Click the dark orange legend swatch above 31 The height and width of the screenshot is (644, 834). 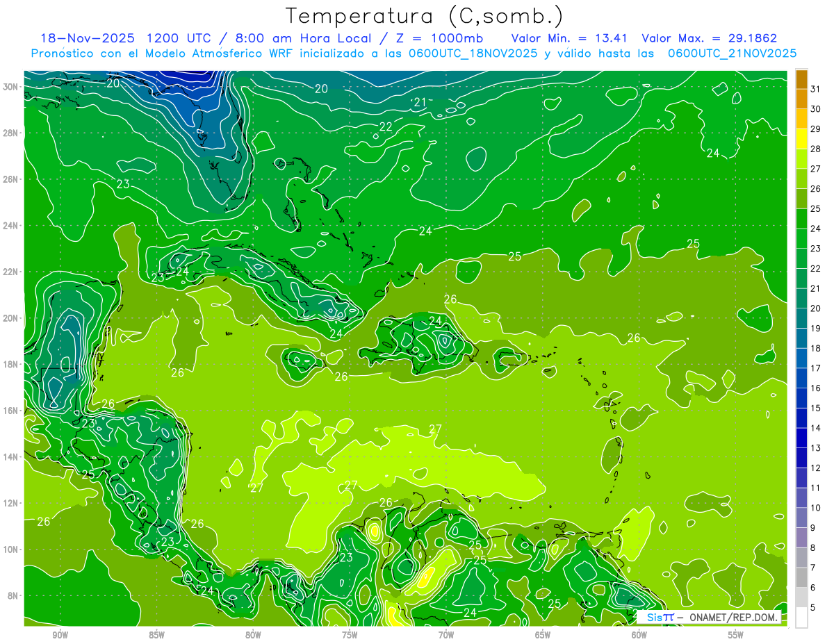point(801,79)
